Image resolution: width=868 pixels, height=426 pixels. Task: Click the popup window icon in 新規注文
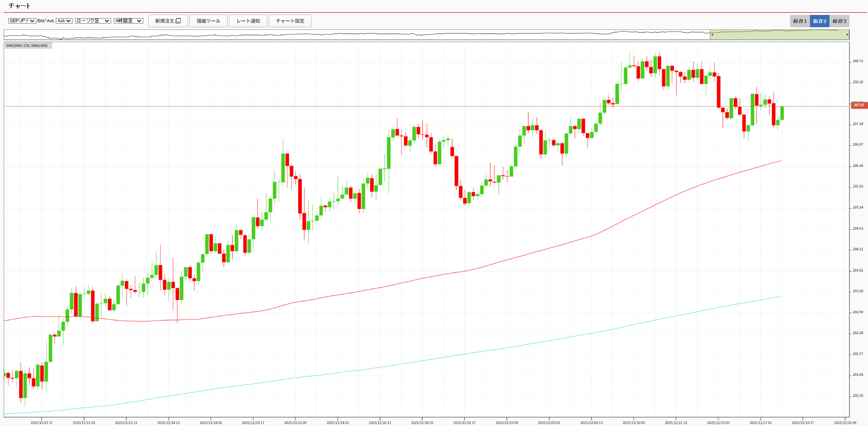[x=179, y=21]
